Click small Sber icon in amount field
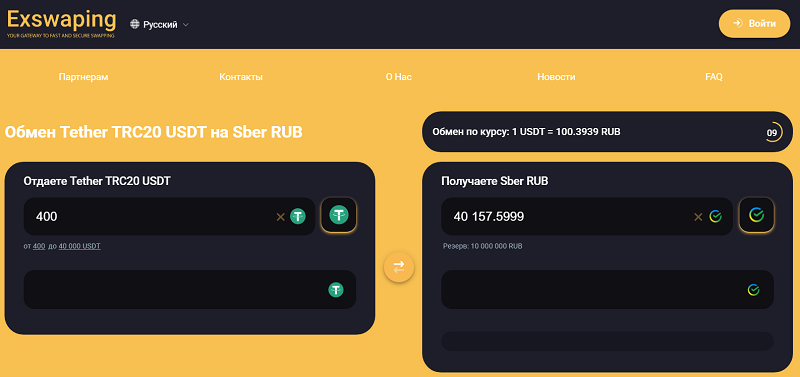Viewport: 800px width, 377px height. pyautogui.click(x=716, y=216)
